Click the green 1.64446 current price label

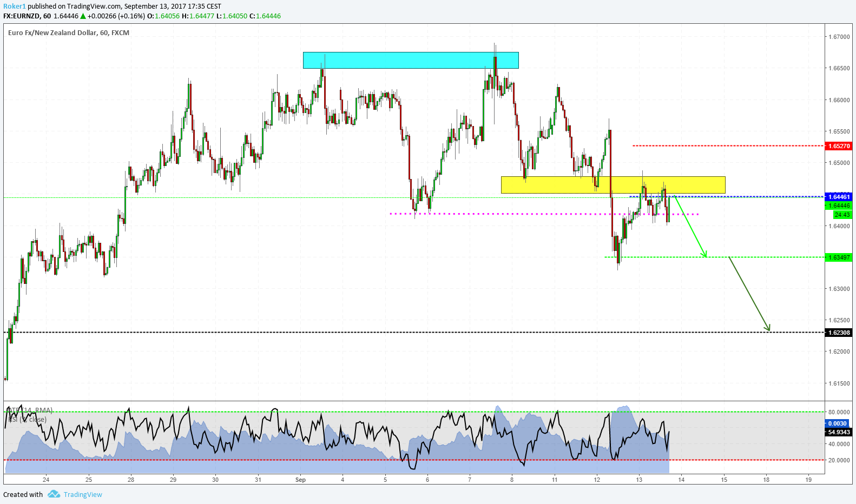click(x=839, y=205)
